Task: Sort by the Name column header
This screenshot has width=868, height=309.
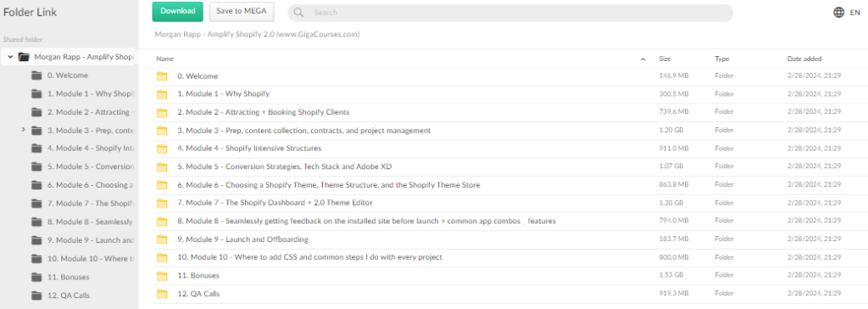Action: tap(165, 59)
